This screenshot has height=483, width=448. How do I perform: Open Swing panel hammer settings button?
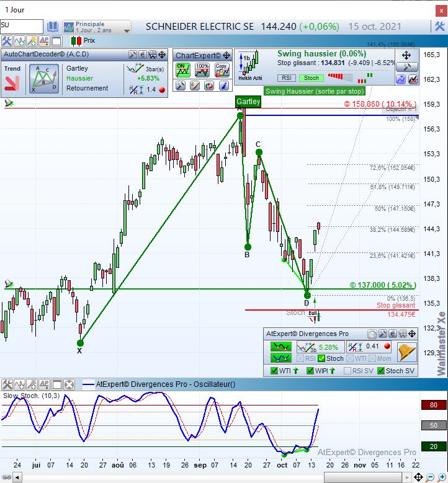[x=406, y=67]
